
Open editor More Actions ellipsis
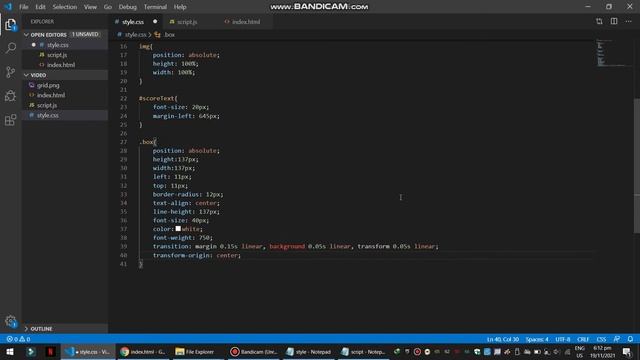click(629, 21)
